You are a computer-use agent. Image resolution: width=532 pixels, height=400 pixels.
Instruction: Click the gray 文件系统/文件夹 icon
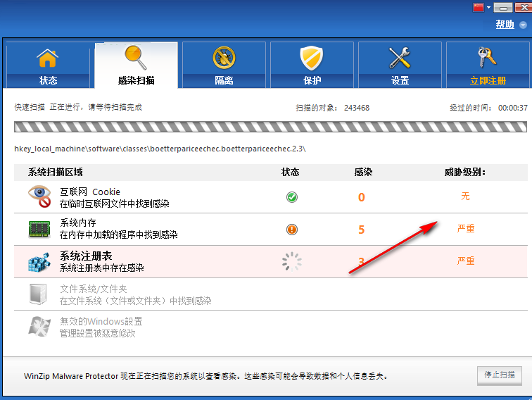point(38,294)
